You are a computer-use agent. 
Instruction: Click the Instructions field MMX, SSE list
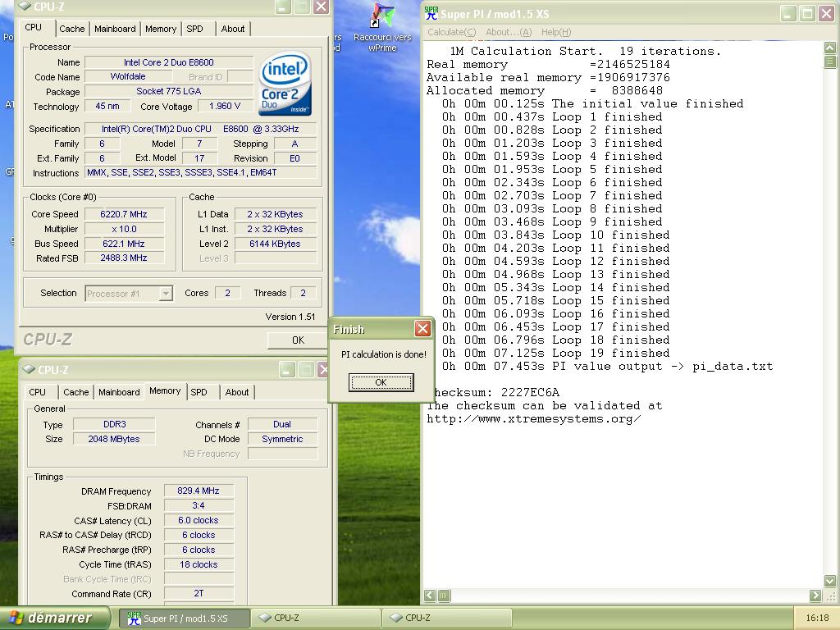tap(200, 172)
